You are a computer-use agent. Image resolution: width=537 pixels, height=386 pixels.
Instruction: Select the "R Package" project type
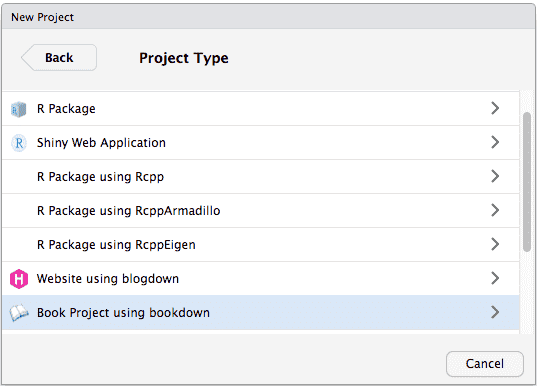click(261, 109)
